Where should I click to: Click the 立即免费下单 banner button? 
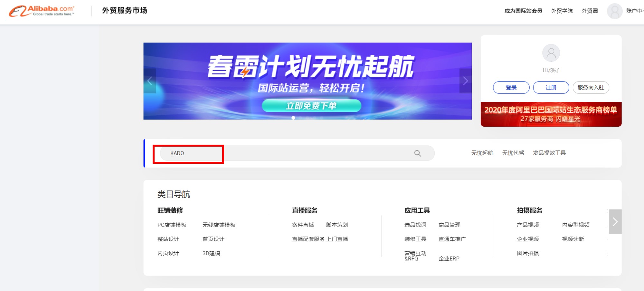[312, 105]
